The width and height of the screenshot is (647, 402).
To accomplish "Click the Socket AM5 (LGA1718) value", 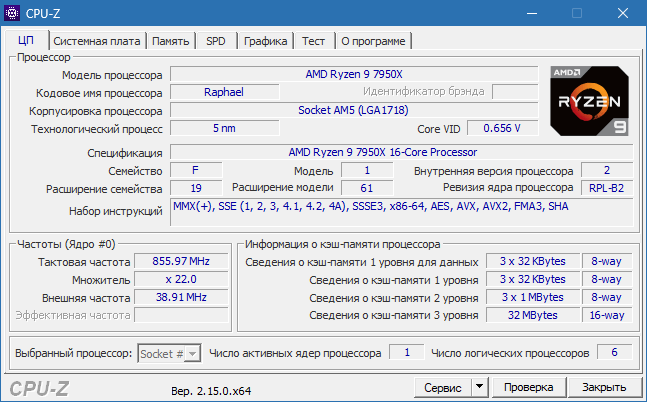I will (354, 110).
